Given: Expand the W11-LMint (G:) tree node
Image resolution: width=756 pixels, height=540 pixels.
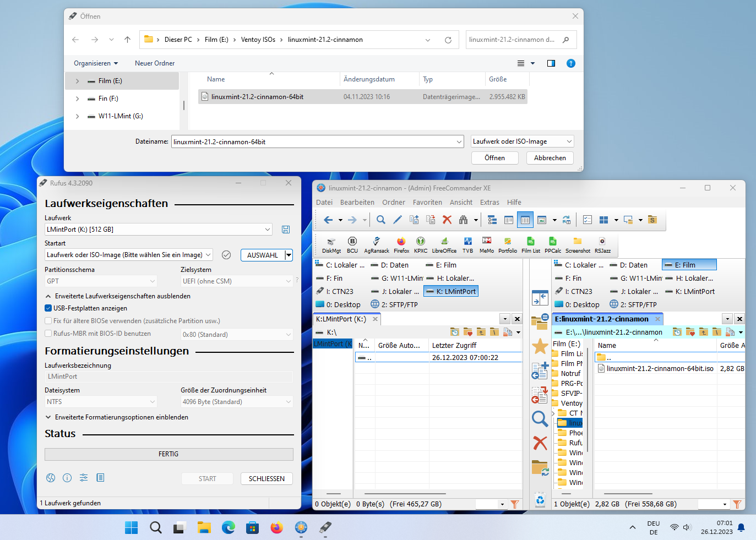Looking at the screenshot, I should click(x=77, y=116).
